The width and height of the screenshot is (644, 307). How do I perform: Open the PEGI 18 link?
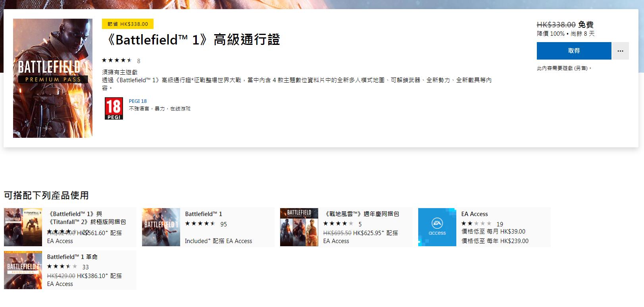point(138,101)
